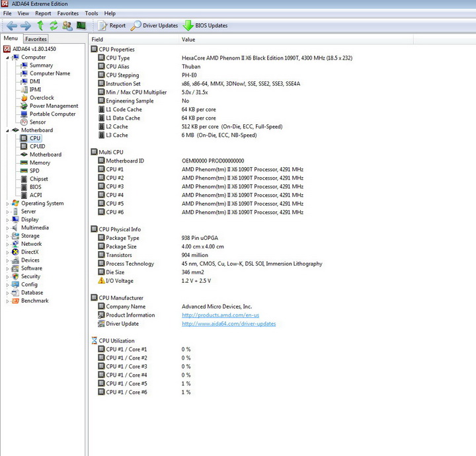Click the Back navigation arrow
Screen dimensions: 476x456
11,26
